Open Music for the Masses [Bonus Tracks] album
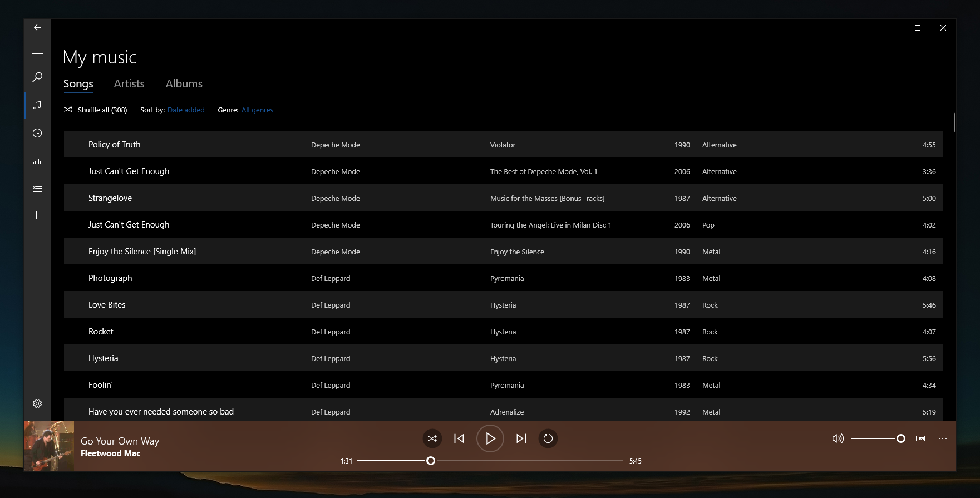The image size is (980, 498). pyautogui.click(x=547, y=198)
